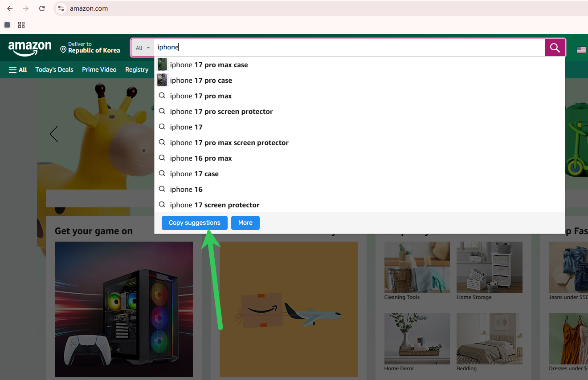
Task: Go to Prime Video in navigation bar
Action: point(99,70)
